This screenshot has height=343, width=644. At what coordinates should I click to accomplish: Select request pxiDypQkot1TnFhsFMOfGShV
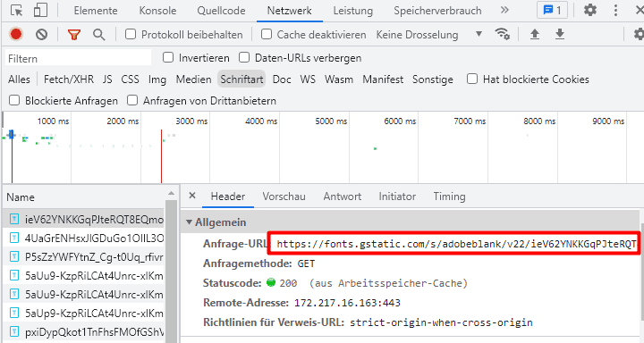point(84,332)
